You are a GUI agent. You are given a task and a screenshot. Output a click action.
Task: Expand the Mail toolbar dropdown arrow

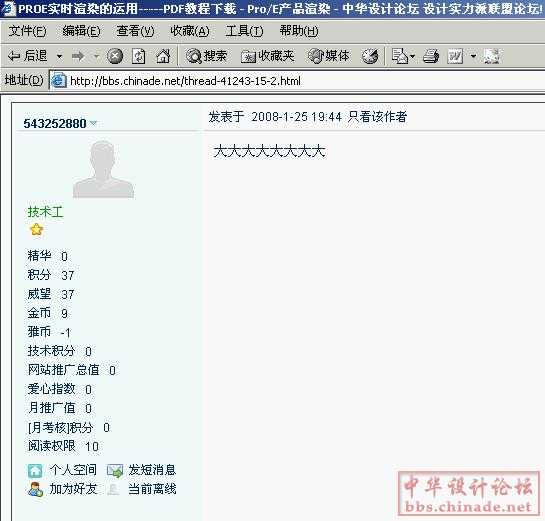pyautogui.click(x=412, y=56)
